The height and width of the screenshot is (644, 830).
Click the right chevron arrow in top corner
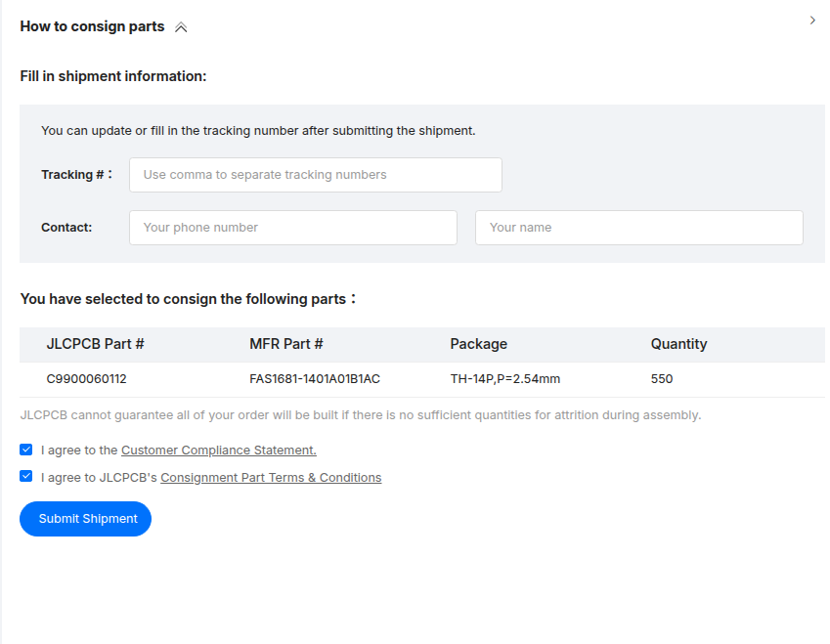[x=812, y=21]
